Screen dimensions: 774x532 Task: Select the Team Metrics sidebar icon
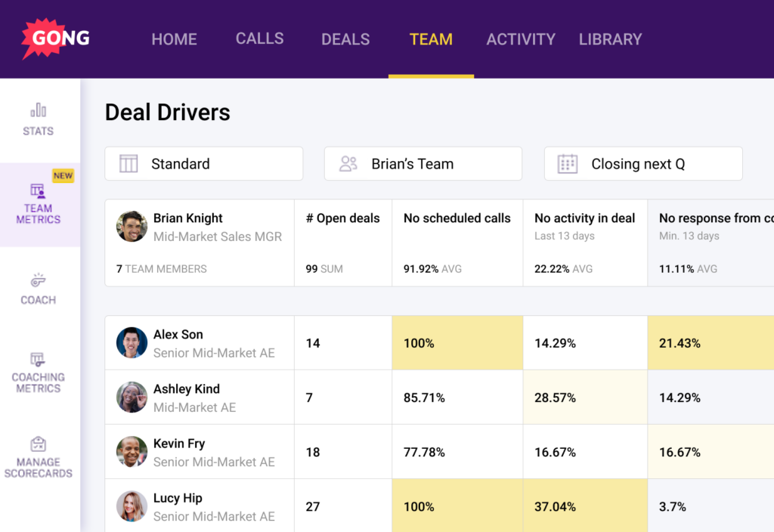pos(38,190)
